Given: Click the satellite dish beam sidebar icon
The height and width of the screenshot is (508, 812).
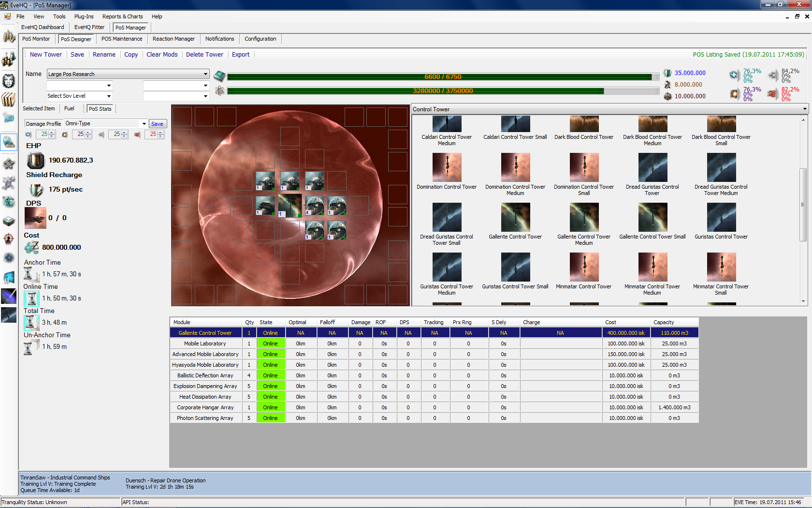Looking at the screenshot, I should 9,296.
